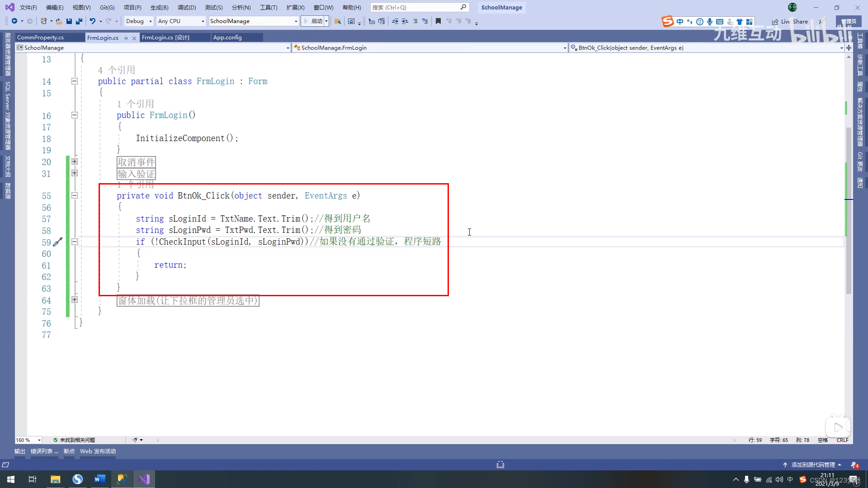Click the Task View taskbar icon
The height and width of the screenshot is (488, 868).
click(33, 479)
